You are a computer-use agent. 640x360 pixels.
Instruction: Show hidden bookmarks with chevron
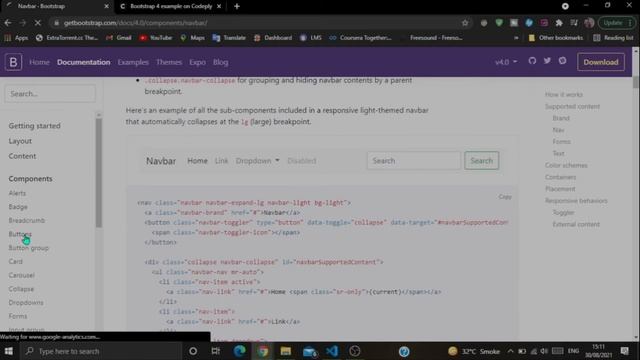click(x=516, y=38)
